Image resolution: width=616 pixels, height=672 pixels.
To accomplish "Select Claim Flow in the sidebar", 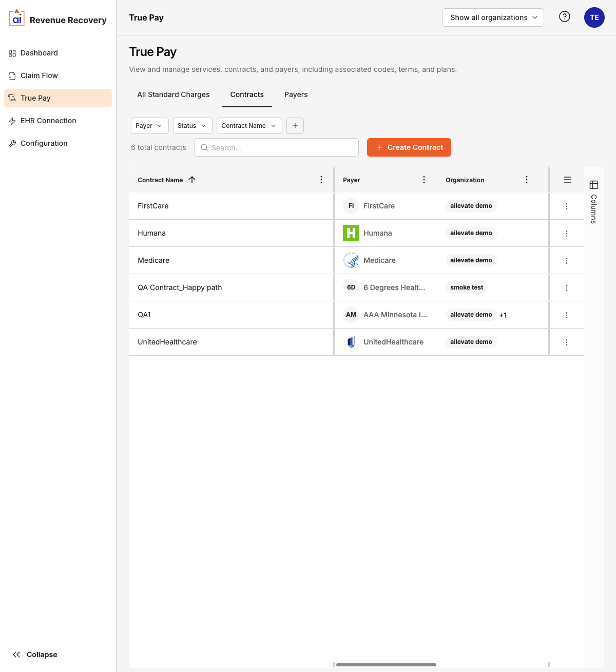I will click(38, 75).
